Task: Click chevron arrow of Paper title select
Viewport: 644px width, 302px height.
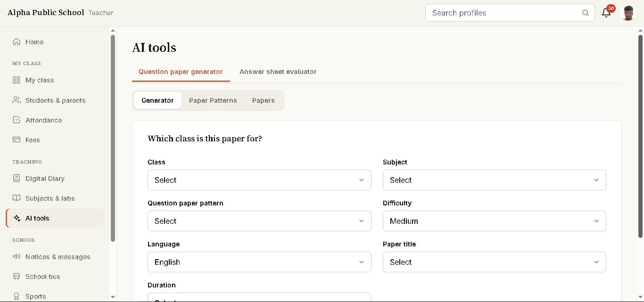Action: (596, 262)
